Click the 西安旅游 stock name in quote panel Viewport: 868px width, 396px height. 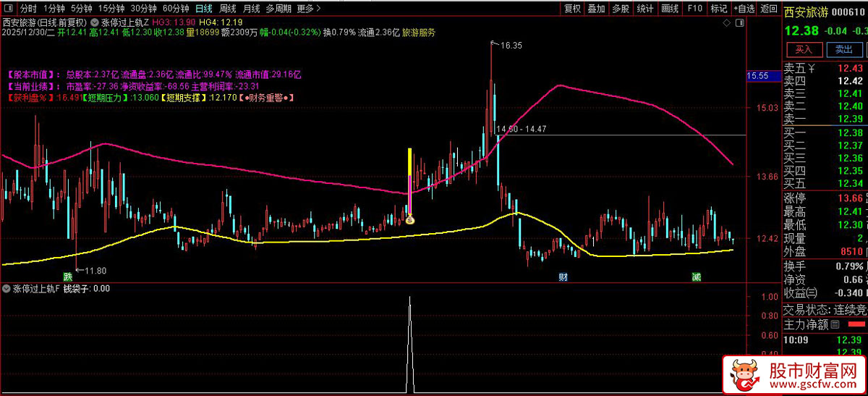pos(807,12)
